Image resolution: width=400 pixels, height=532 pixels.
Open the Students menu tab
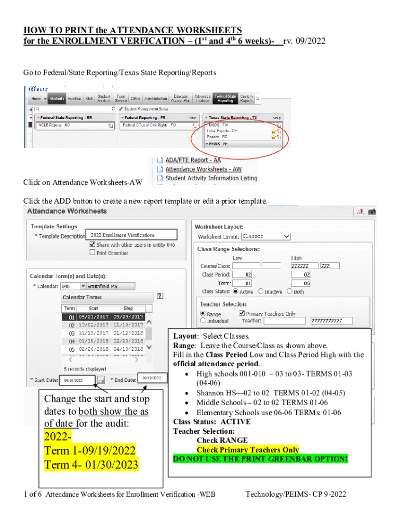[x=57, y=98]
